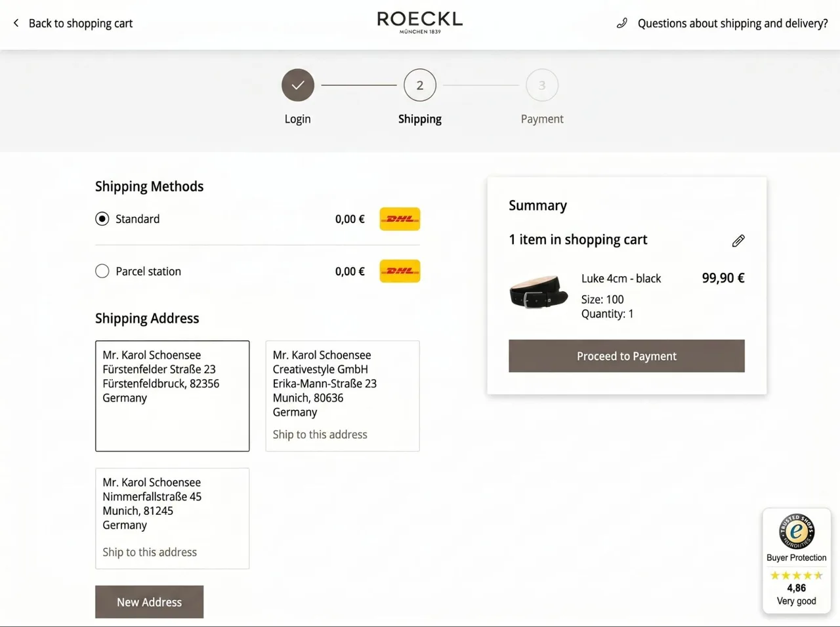Viewport: 840px width, 627px height.
Task: Click the black belt product thumbnail
Action: click(x=538, y=292)
